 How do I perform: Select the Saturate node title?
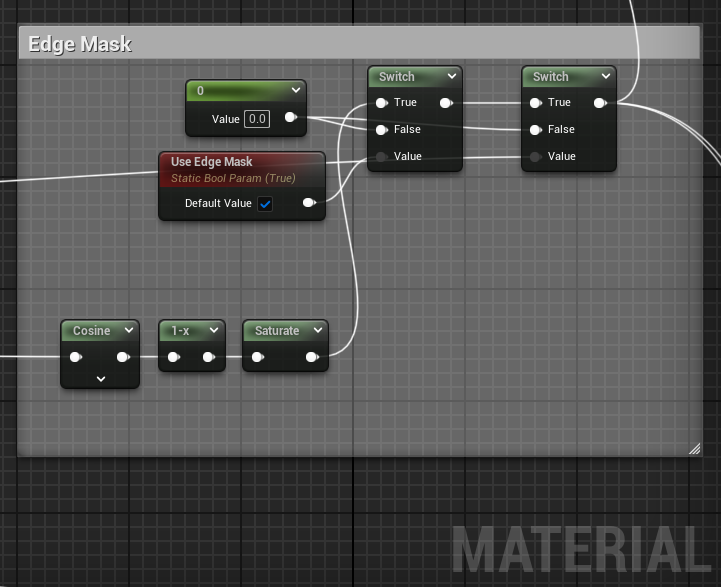[277, 331]
